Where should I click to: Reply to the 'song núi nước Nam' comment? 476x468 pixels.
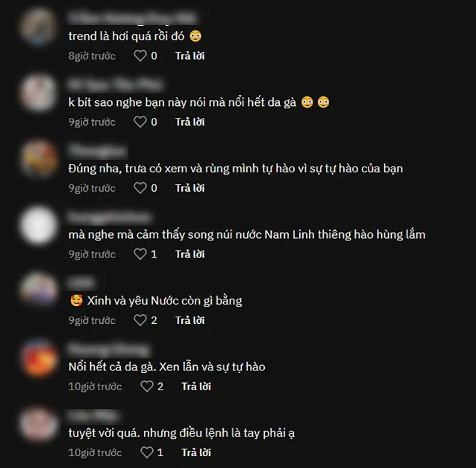[190, 254]
